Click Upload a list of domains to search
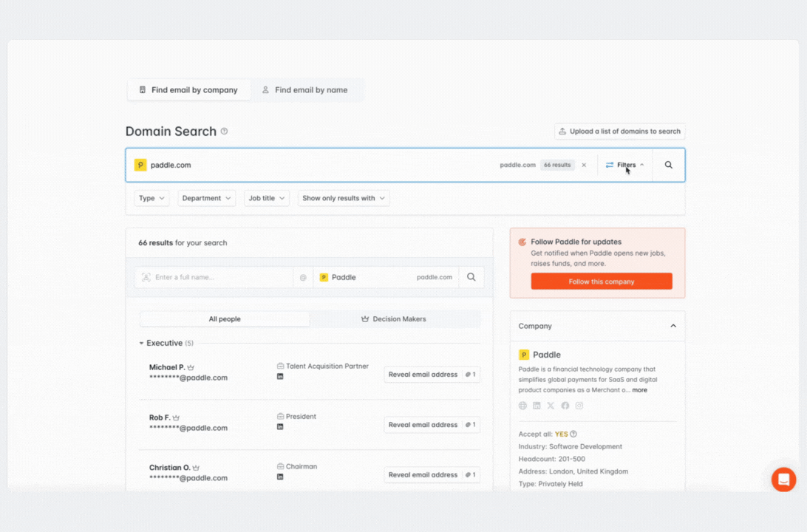 click(x=619, y=132)
